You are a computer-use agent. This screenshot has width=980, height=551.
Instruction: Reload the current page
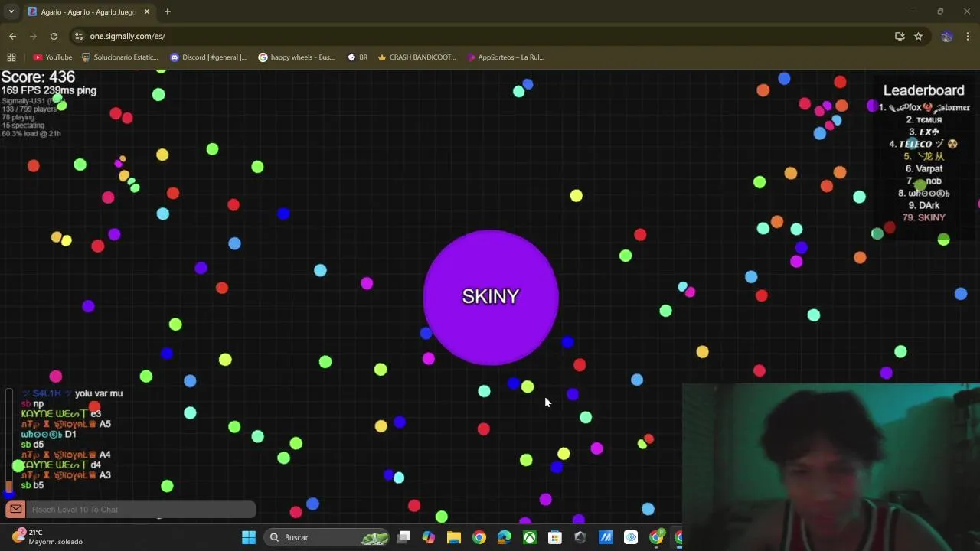pyautogui.click(x=54, y=36)
